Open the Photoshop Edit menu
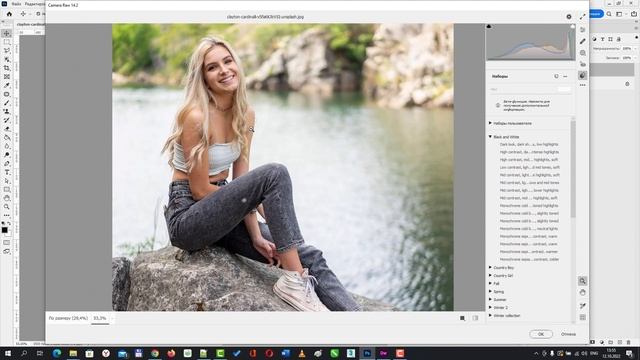 click(35, 4)
